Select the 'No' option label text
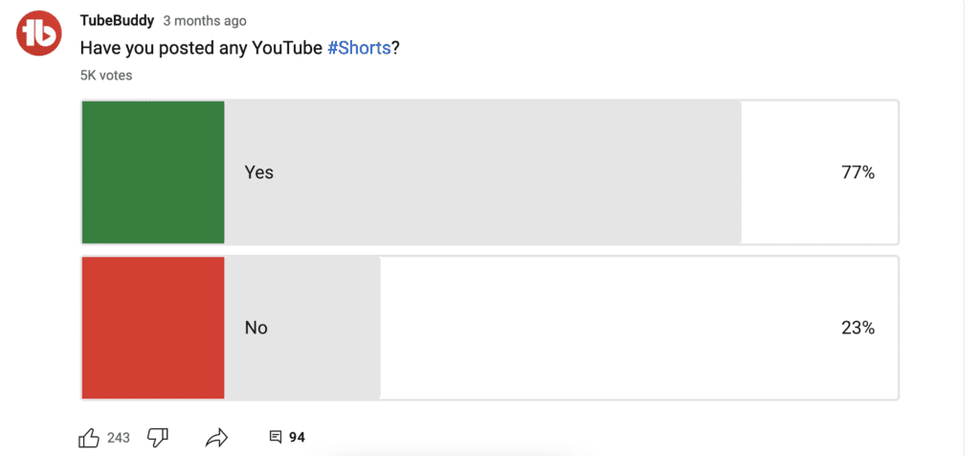The width and height of the screenshot is (980, 456). tap(256, 328)
